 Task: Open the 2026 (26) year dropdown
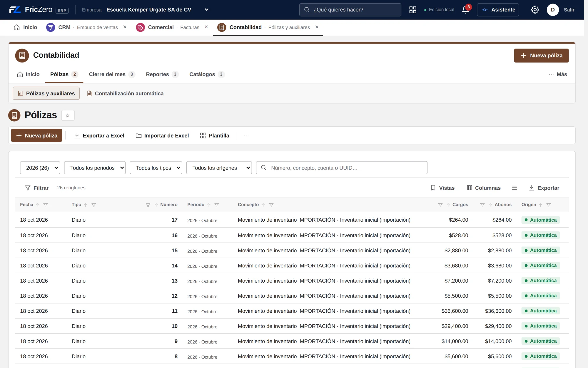[40, 168]
